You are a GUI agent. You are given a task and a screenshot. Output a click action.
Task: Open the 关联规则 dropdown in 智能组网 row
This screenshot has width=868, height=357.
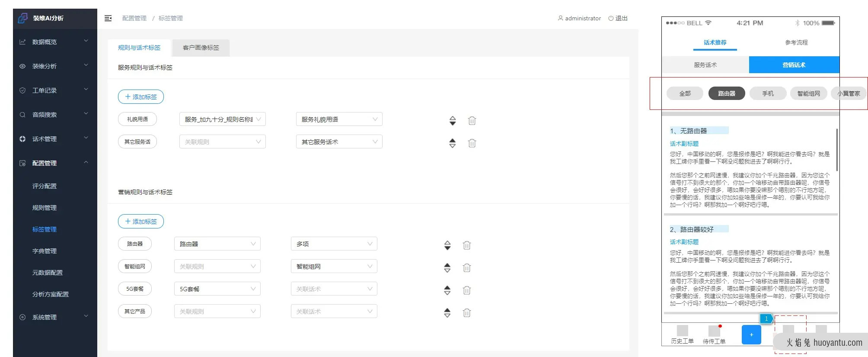(x=217, y=266)
